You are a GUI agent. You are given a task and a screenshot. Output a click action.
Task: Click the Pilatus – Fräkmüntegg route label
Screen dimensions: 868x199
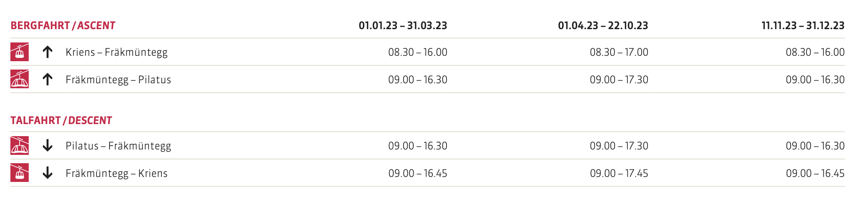pyautogui.click(x=118, y=146)
